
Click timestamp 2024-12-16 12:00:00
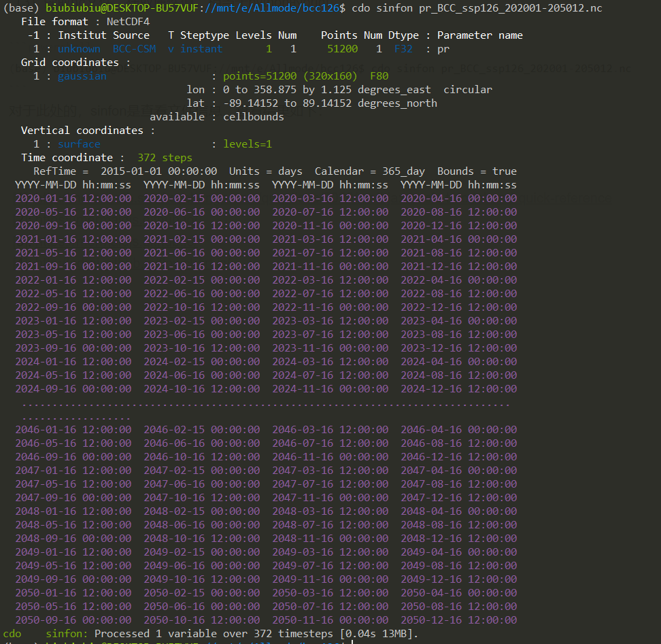pos(458,389)
